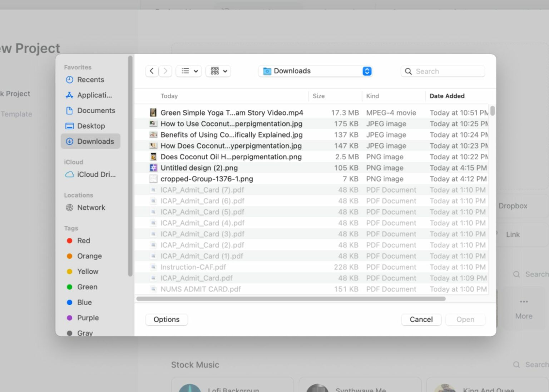
Task: Open the list view options dropdown
Action: click(189, 71)
